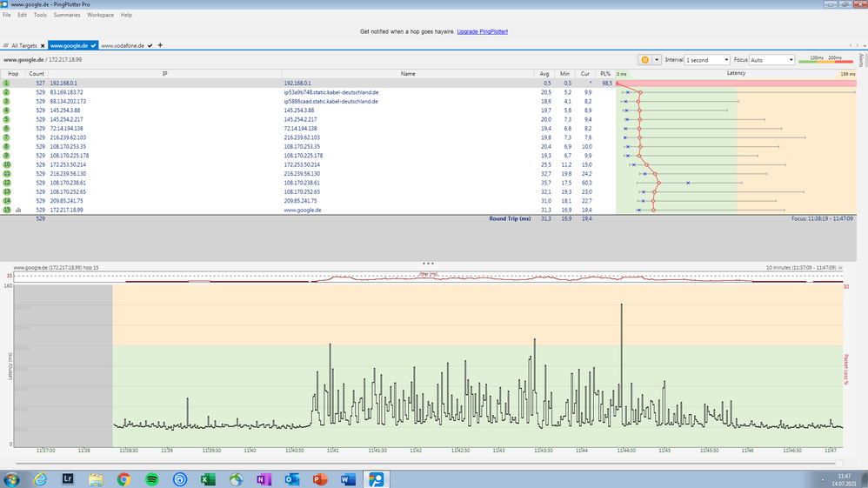Switch to the www.vodafone.de tab

coord(123,45)
